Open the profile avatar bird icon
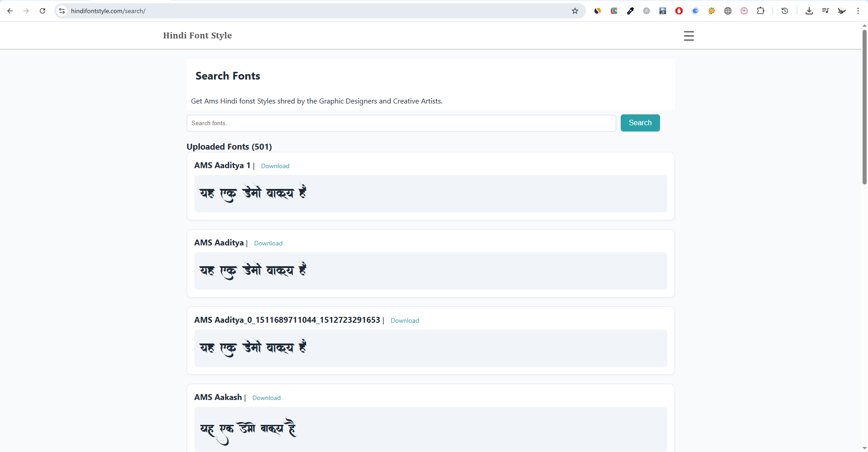 point(842,11)
